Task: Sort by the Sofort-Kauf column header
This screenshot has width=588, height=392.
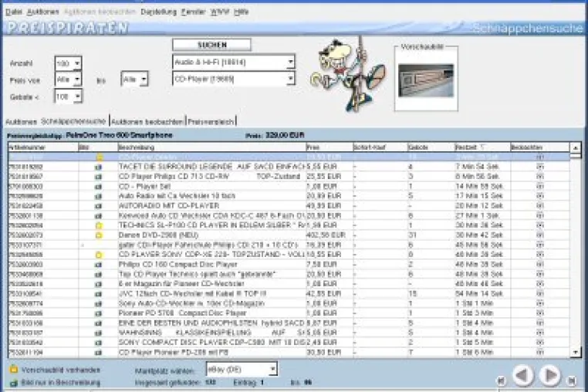Action: tap(380, 147)
